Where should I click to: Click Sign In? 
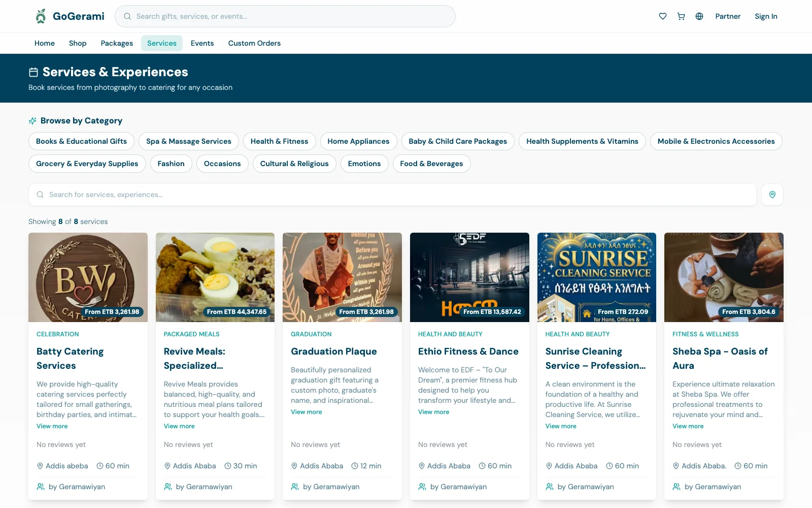[x=766, y=16]
